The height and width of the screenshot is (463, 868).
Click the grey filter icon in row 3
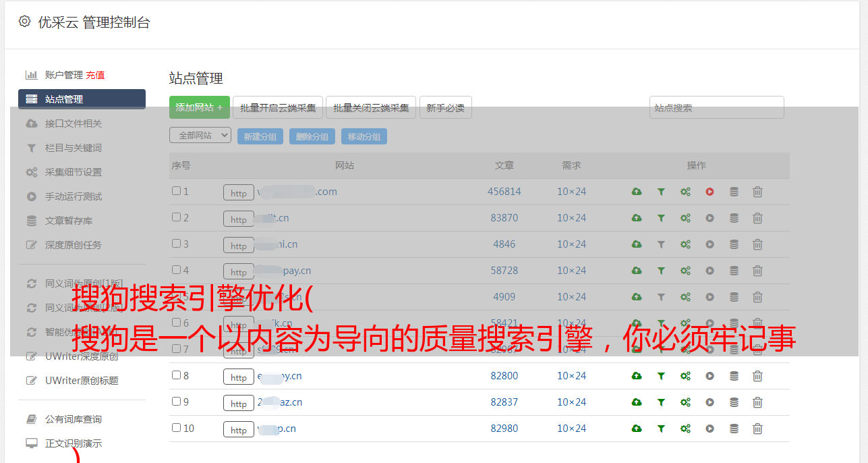661,244
